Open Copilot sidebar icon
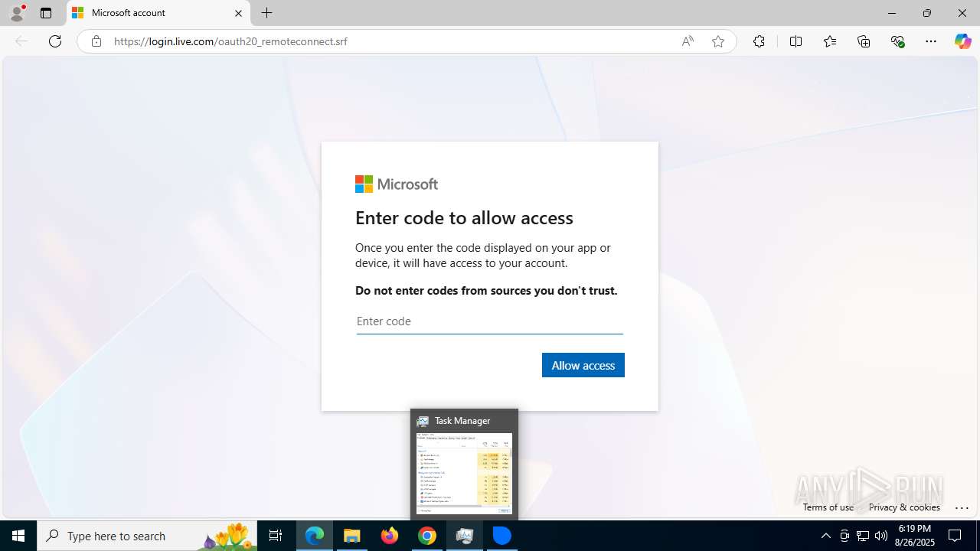Screen dimensions: 980x551 (962, 41)
